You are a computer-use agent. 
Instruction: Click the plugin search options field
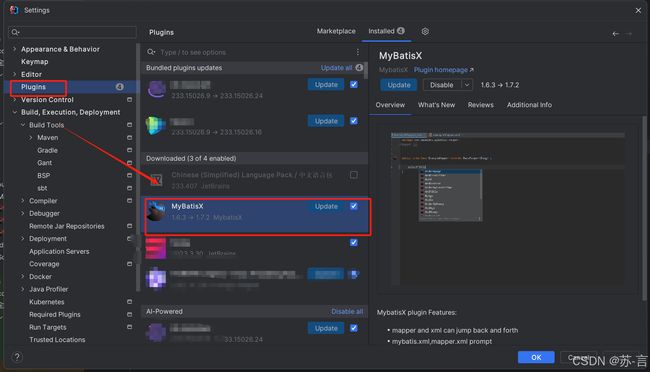click(x=253, y=52)
